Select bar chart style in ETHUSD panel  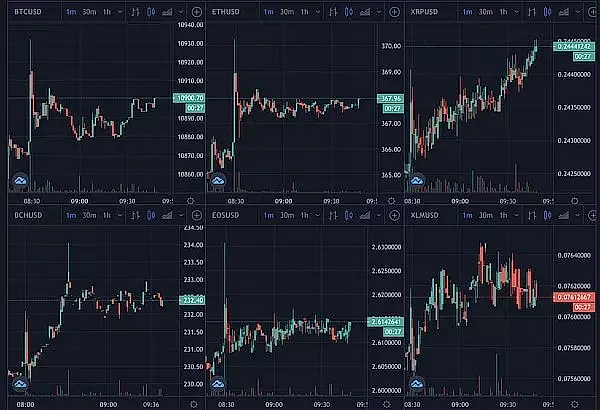click(x=333, y=12)
